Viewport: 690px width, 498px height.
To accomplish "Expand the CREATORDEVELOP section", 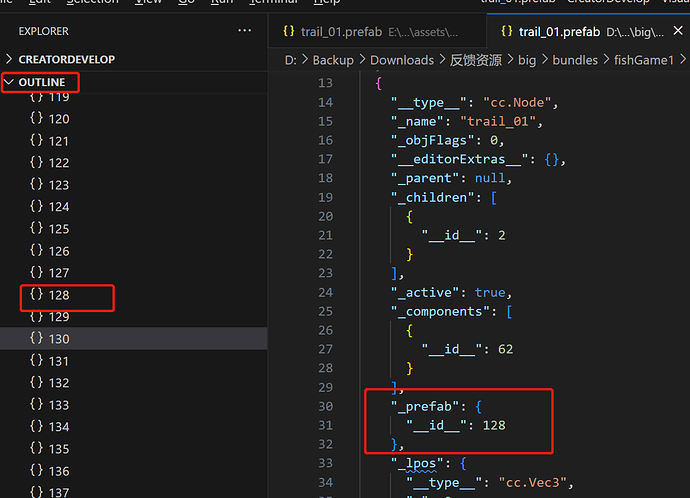I will (66, 59).
